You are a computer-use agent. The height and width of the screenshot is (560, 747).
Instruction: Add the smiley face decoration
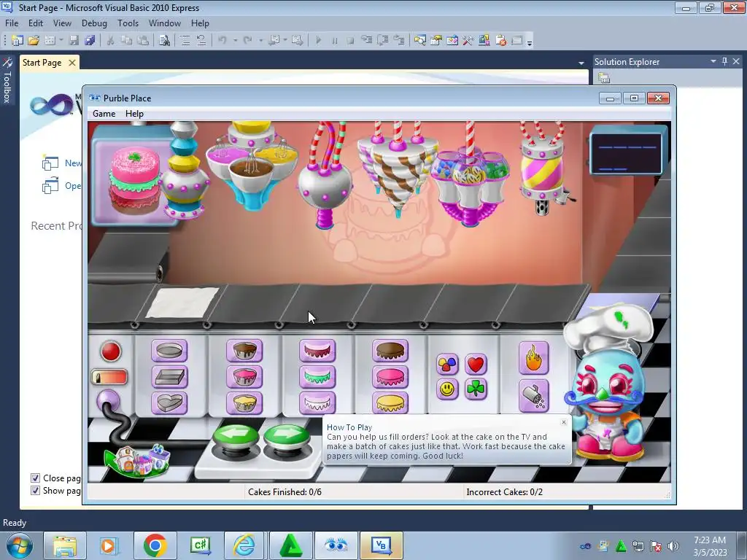click(447, 389)
